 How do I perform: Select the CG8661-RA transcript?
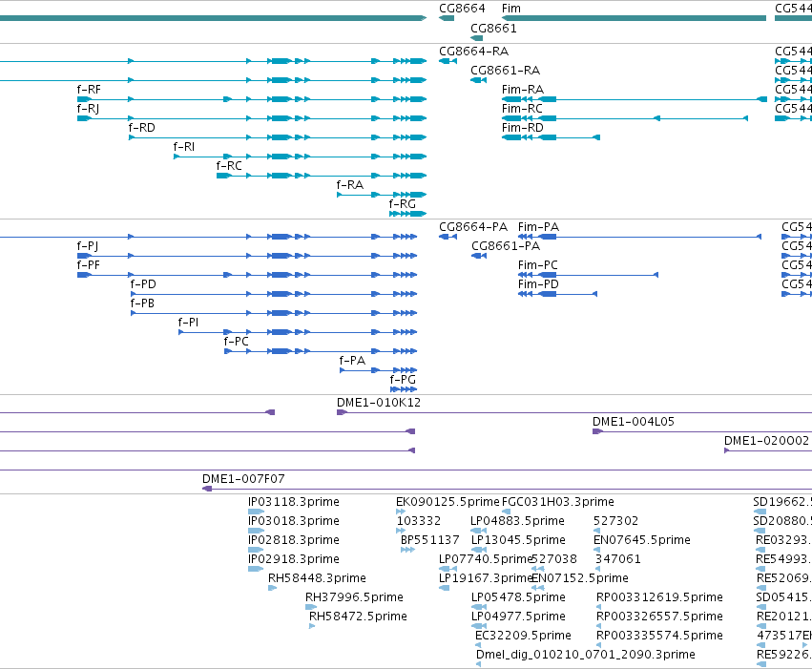click(478, 80)
